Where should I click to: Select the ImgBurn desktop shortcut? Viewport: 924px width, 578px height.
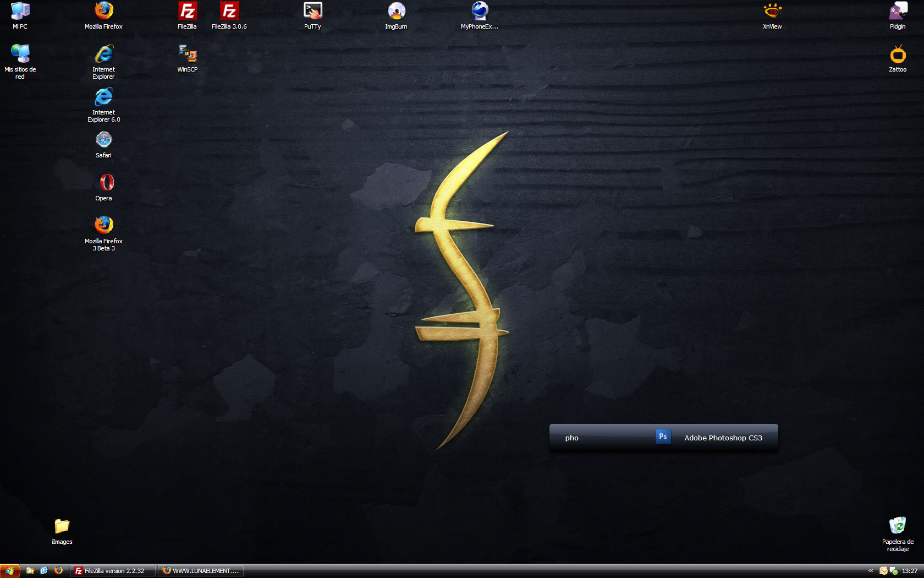[x=396, y=12]
